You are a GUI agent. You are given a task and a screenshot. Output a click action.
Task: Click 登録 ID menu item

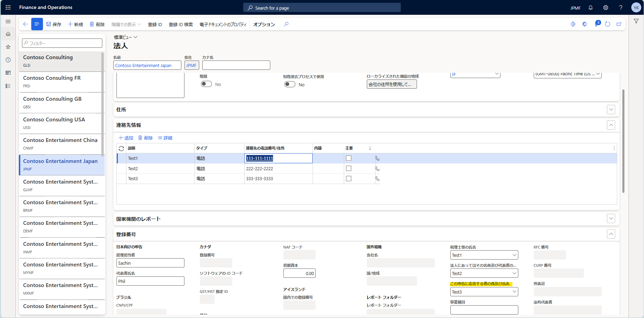coord(155,24)
